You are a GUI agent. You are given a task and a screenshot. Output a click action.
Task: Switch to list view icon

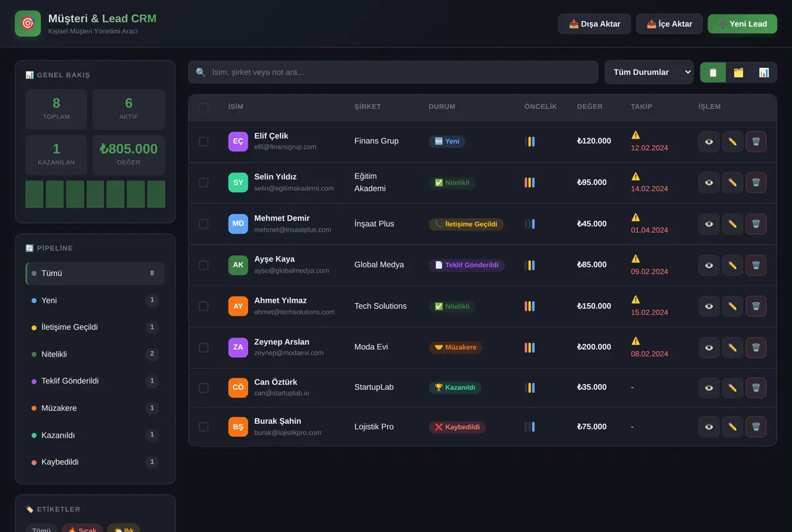click(x=713, y=72)
